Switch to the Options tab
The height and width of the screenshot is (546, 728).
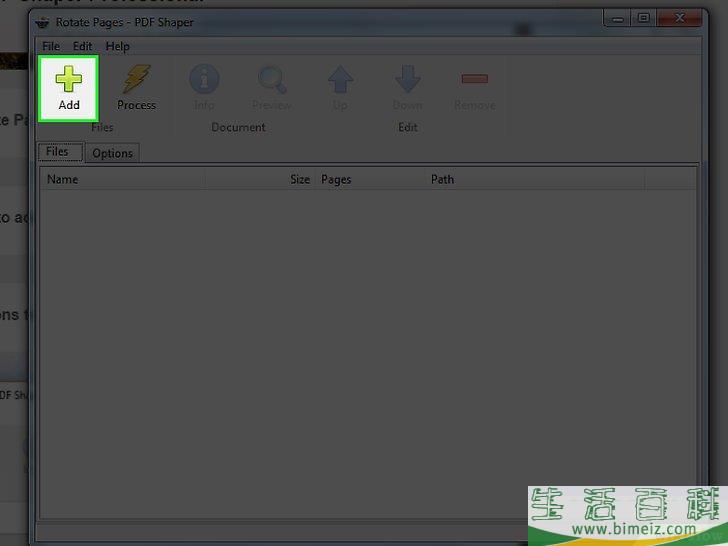(x=112, y=153)
